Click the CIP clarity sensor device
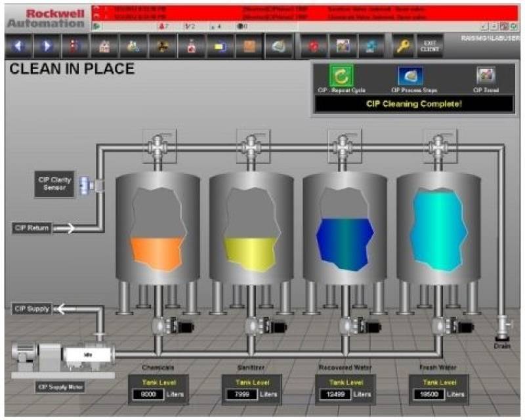The height and width of the screenshot is (420, 525). [x=91, y=185]
